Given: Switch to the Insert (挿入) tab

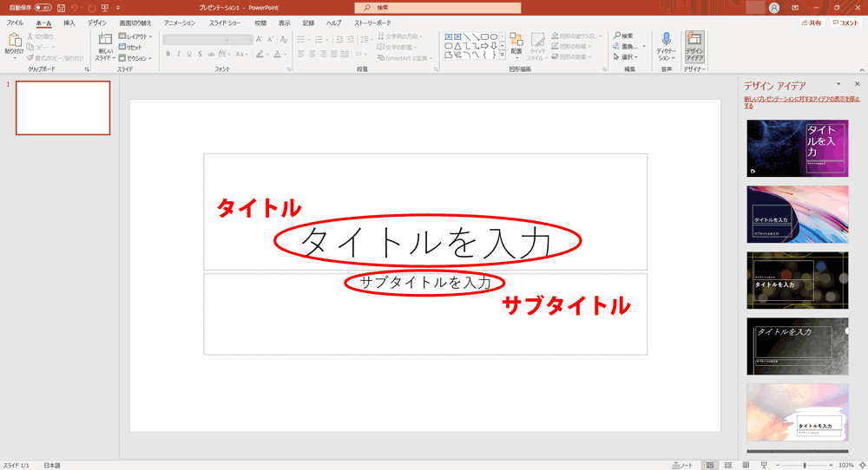Looking at the screenshot, I should (x=69, y=23).
